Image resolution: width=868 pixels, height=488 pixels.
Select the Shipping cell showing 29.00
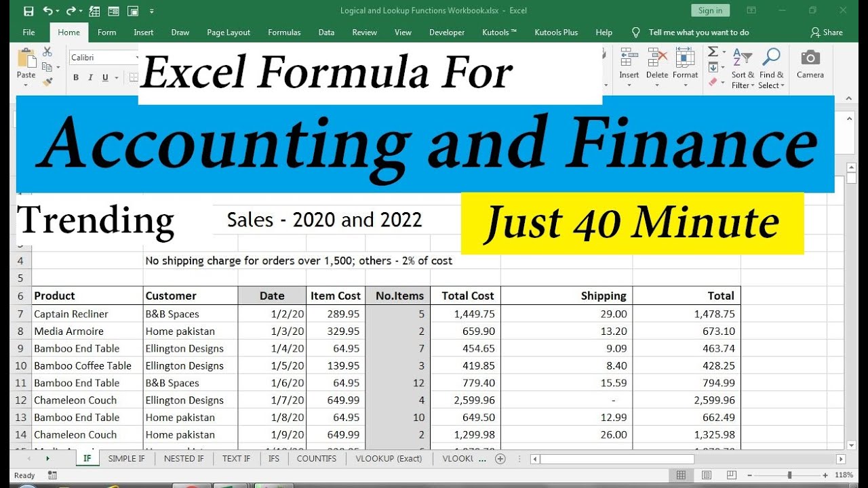click(566, 314)
